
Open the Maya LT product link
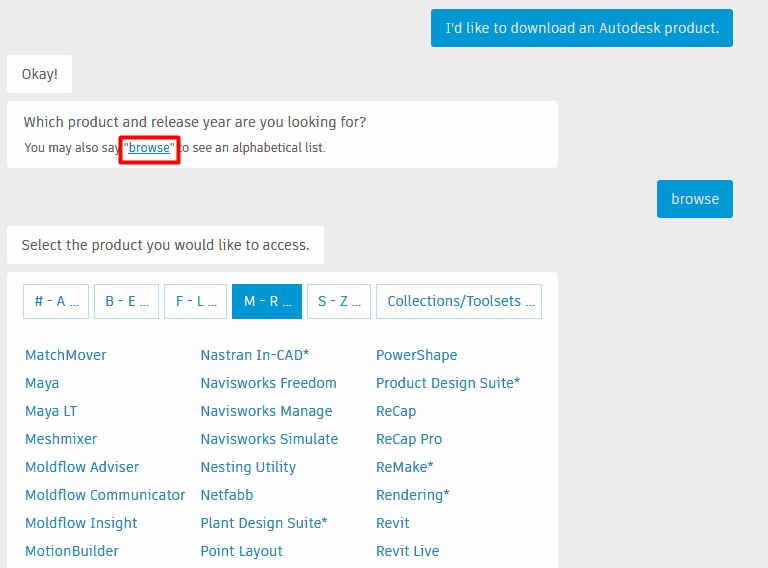[x=51, y=411]
